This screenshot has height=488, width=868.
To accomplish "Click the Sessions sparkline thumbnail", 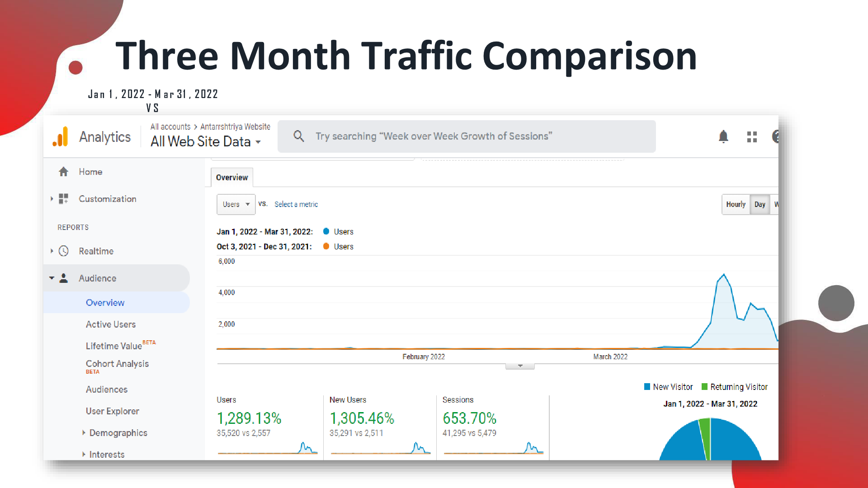I will pyautogui.click(x=493, y=448).
